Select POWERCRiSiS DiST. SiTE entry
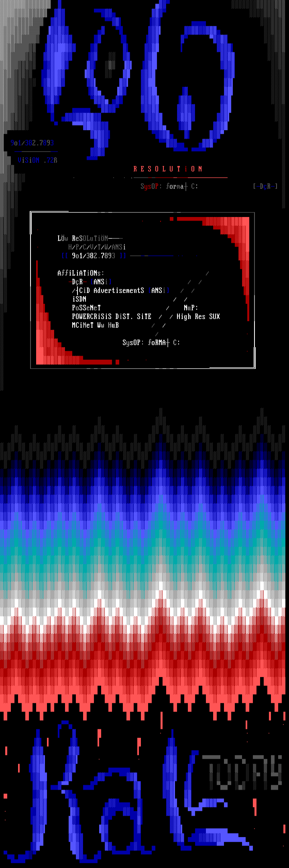 tap(112, 317)
